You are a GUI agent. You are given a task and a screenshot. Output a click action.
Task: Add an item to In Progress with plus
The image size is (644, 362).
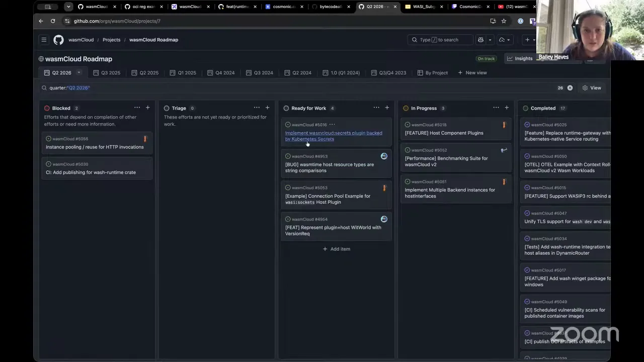507,108
